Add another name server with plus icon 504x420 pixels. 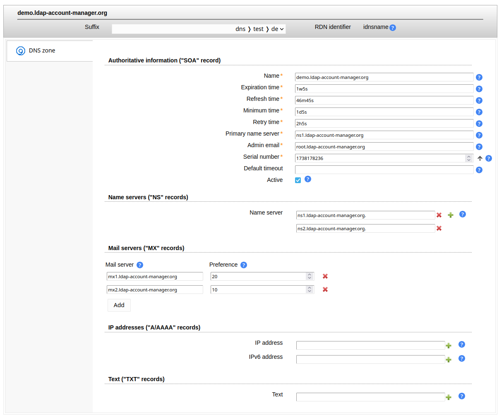point(451,215)
